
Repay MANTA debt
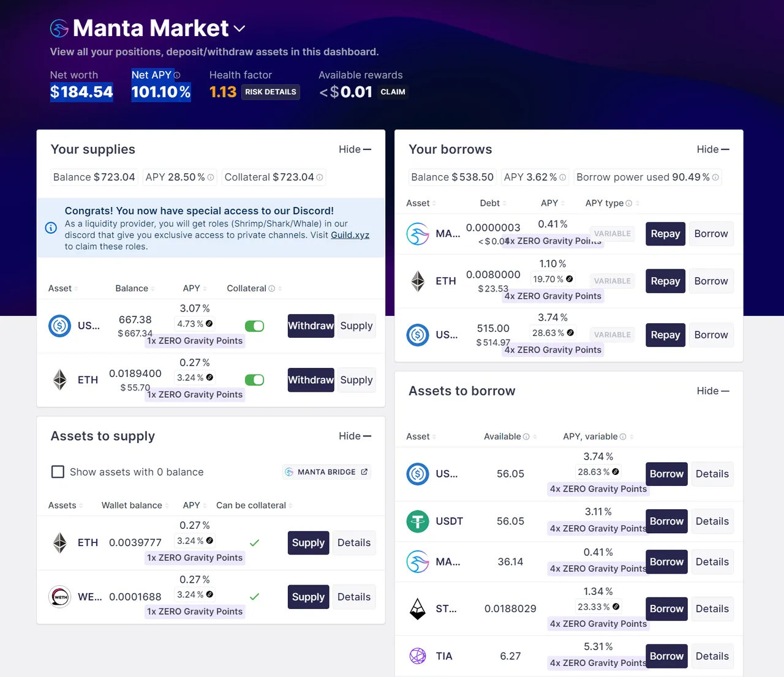pyautogui.click(x=665, y=234)
